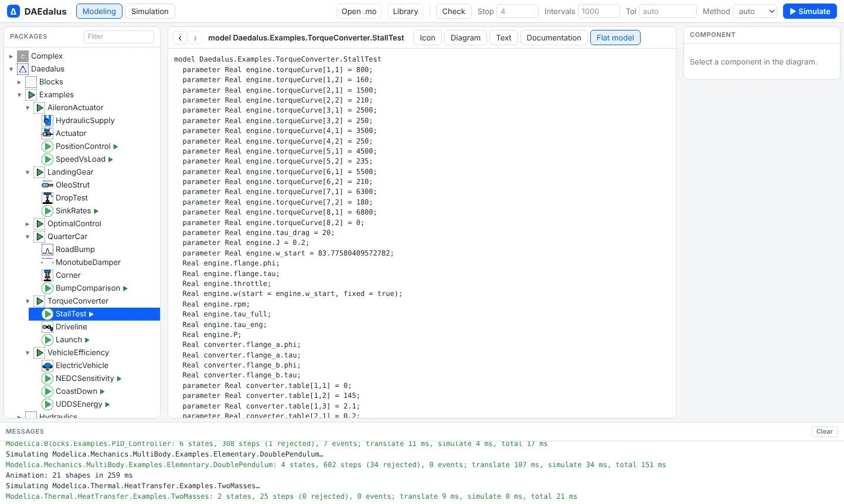Run BumpComparison via its green play arrow
This screenshot has height=504, width=844.
tap(125, 288)
